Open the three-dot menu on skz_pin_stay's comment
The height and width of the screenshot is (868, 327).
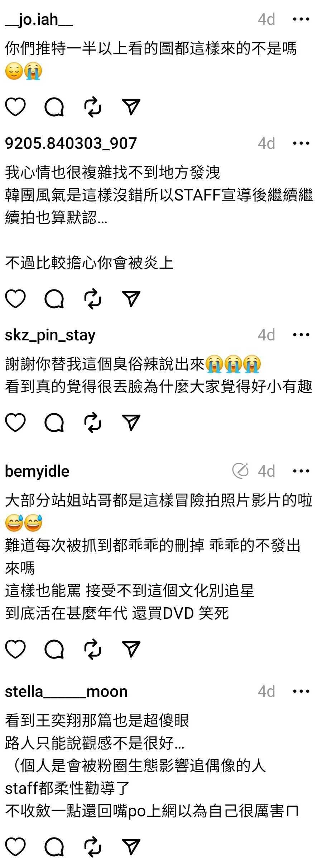301,335
